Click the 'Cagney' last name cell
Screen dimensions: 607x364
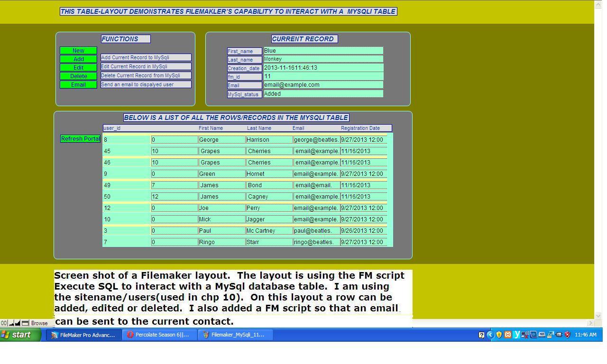(x=269, y=197)
